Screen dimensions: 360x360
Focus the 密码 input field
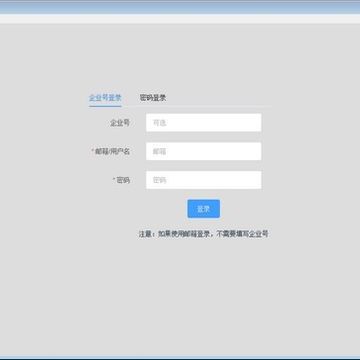point(204,180)
